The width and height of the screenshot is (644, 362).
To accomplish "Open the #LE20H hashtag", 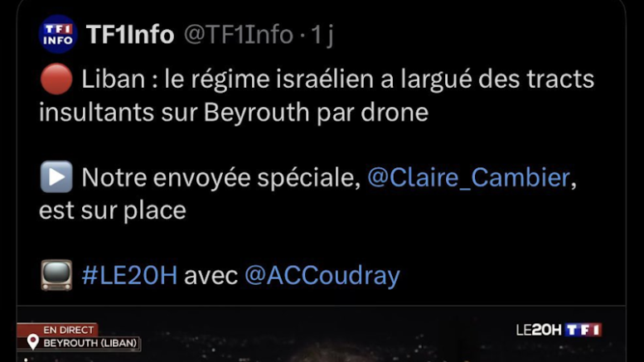I will tap(129, 275).
